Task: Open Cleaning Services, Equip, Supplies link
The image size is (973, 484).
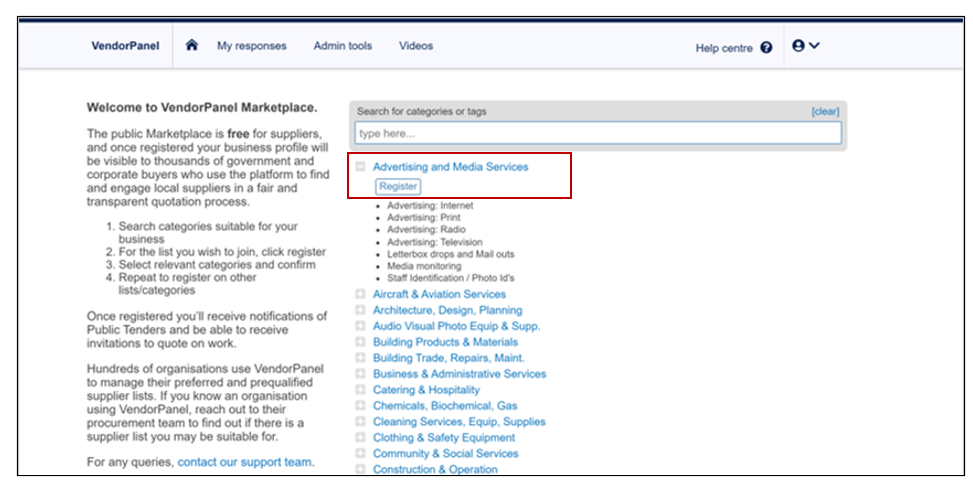Action: click(459, 421)
